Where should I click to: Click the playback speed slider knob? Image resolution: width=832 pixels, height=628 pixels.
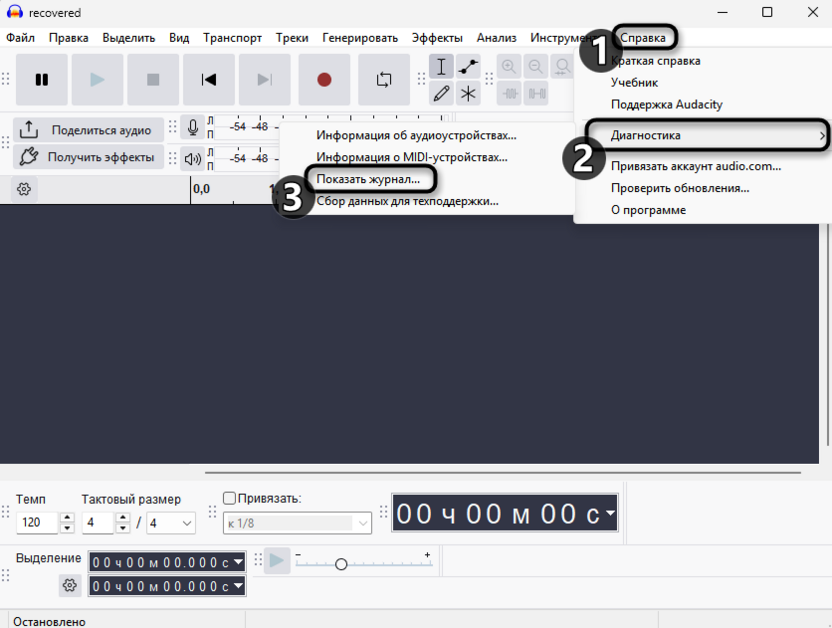click(341, 564)
